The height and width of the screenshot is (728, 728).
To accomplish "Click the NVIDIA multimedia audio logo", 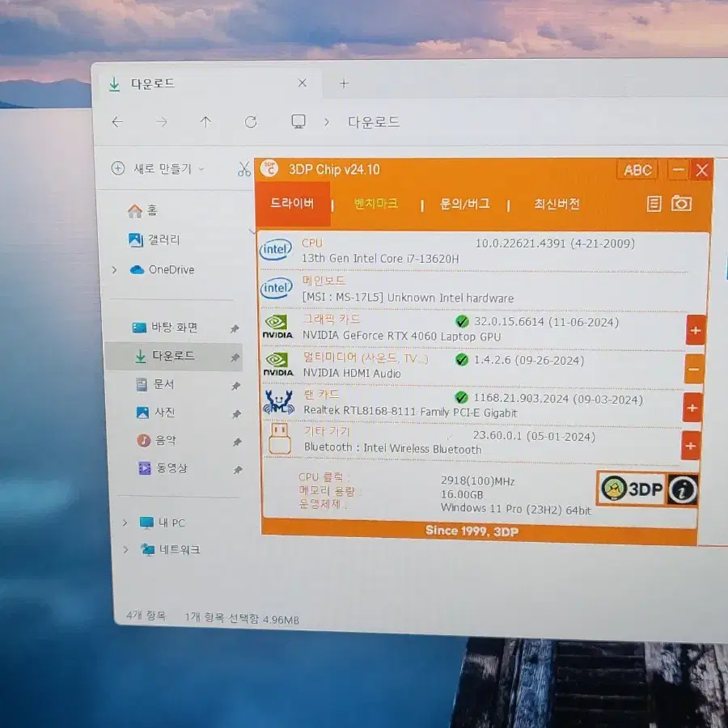I will 278,365.
